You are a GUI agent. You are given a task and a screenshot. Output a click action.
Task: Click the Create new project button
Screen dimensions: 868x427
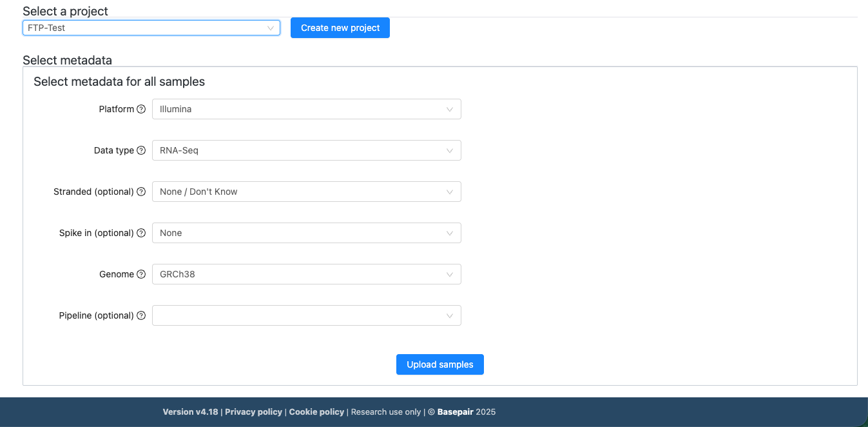(340, 28)
